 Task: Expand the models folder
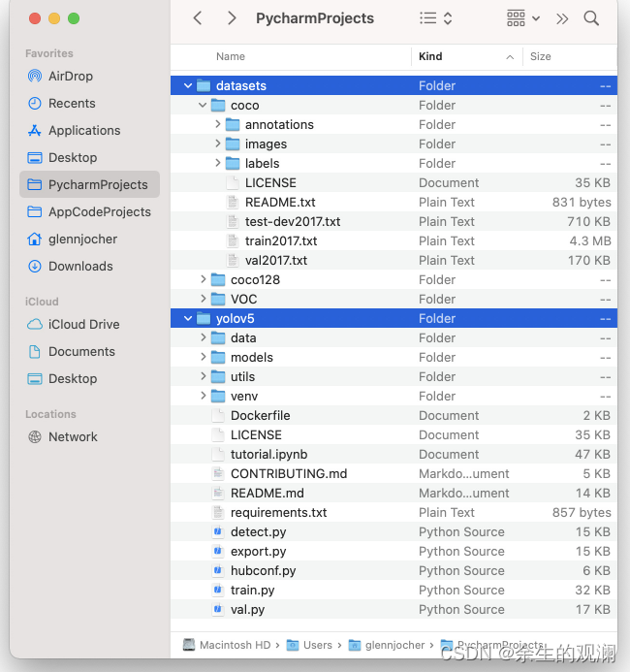tap(203, 357)
